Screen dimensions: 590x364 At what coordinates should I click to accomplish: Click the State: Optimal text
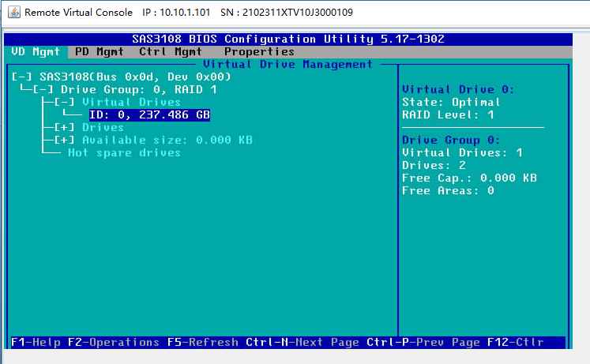point(451,103)
